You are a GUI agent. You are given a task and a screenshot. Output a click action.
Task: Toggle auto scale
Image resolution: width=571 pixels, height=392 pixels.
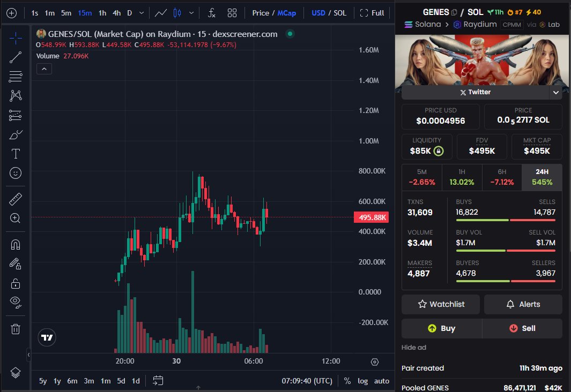pyautogui.click(x=382, y=381)
